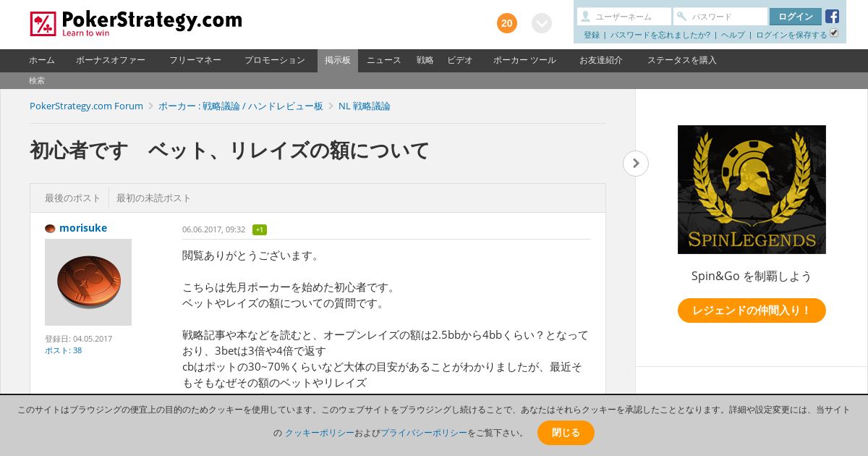The height and width of the screenshot is (456, 868).
Task: Open morisuke user profile link
Action: [x=83, y=228]
